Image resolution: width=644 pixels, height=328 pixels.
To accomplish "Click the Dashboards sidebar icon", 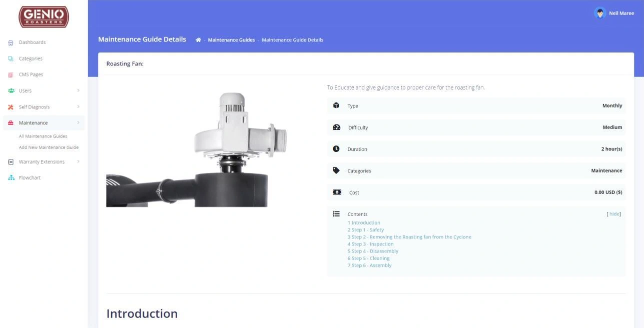I will (11, 42).
